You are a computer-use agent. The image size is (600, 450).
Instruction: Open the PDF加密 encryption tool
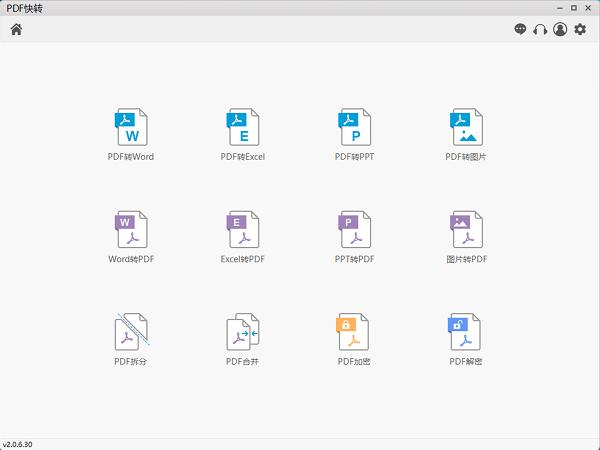355,332
